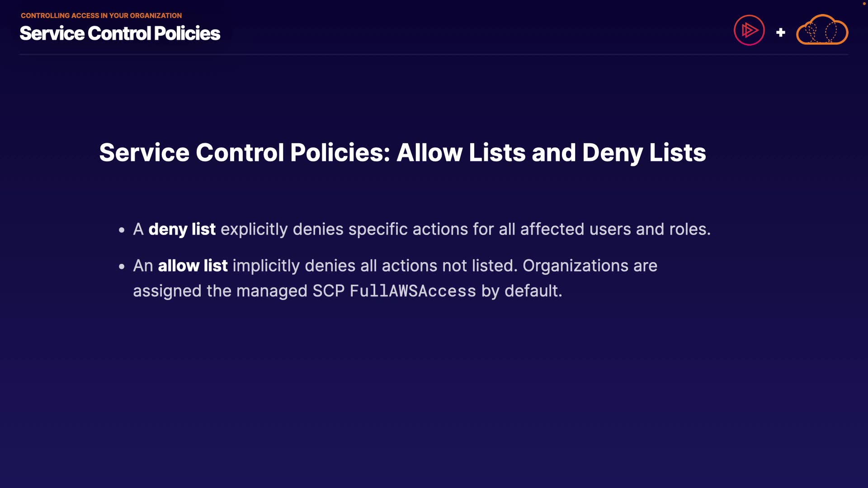The height and width of the screenshot is (488, 868).
Task: Click the Pluralsight play logo
Action: pos(749,30)
